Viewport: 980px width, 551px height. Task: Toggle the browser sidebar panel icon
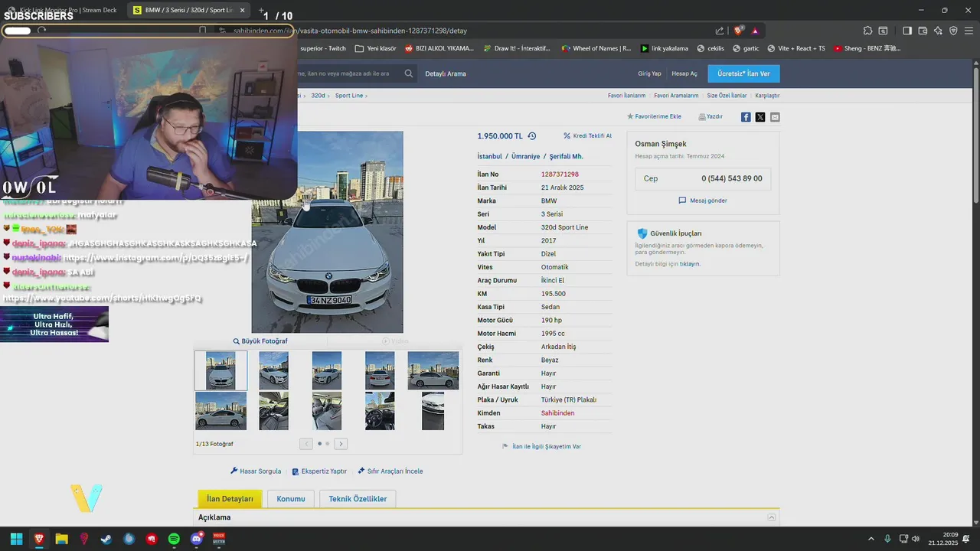[907, 31]
